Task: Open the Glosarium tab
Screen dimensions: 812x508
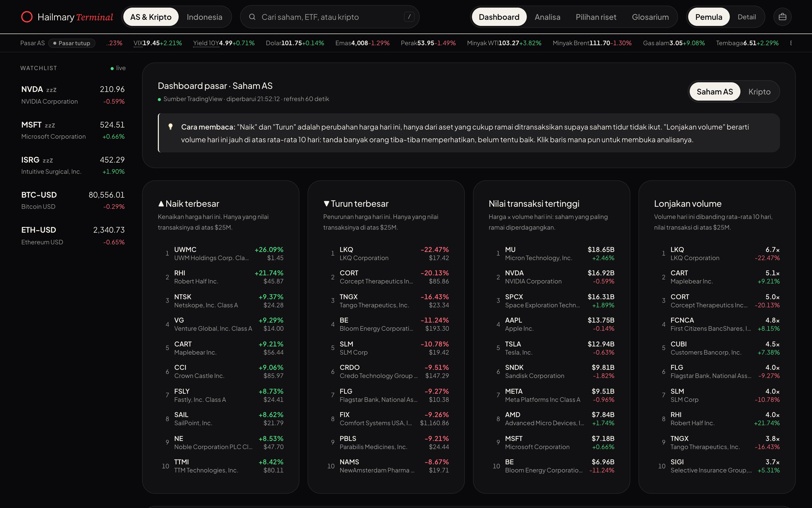Action: [x=650, y=17]
